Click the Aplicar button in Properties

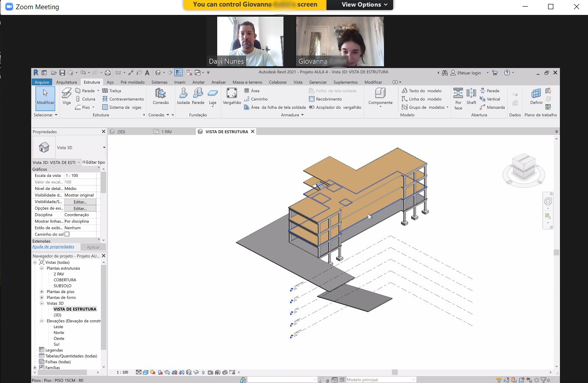tap(93, 247)
